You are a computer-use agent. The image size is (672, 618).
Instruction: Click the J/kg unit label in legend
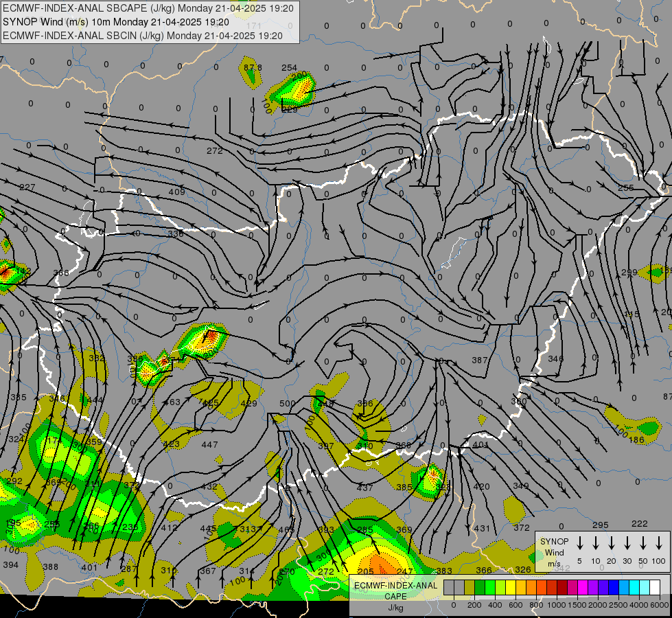point(395,608)
